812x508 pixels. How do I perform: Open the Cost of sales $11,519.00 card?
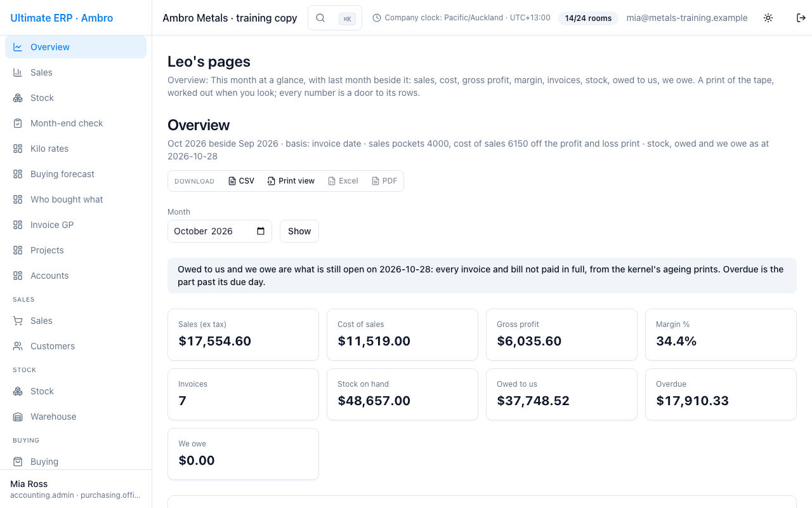[x=402, y=335]
